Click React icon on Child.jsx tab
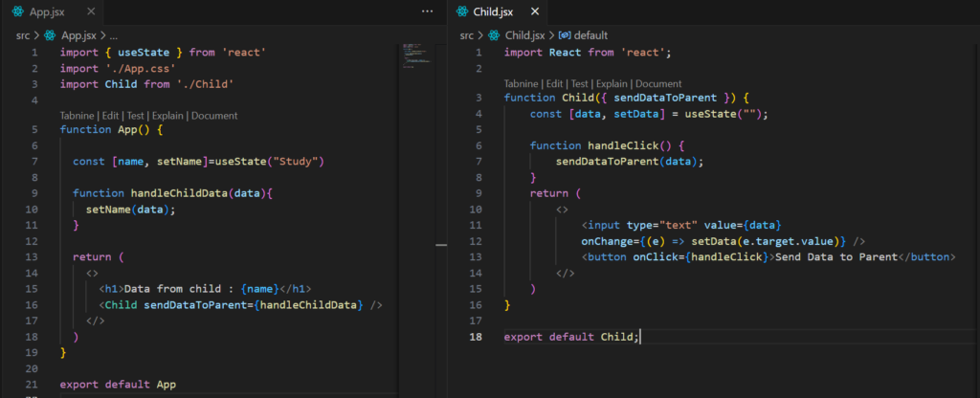 pos(462,11)
